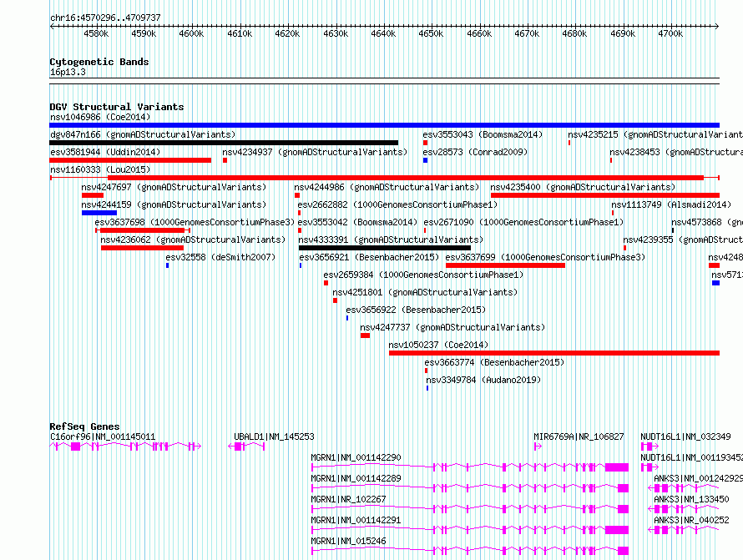Select the nsv4333391 black variant bar
The image size is (743, 560).
click(x=384, y=248)
